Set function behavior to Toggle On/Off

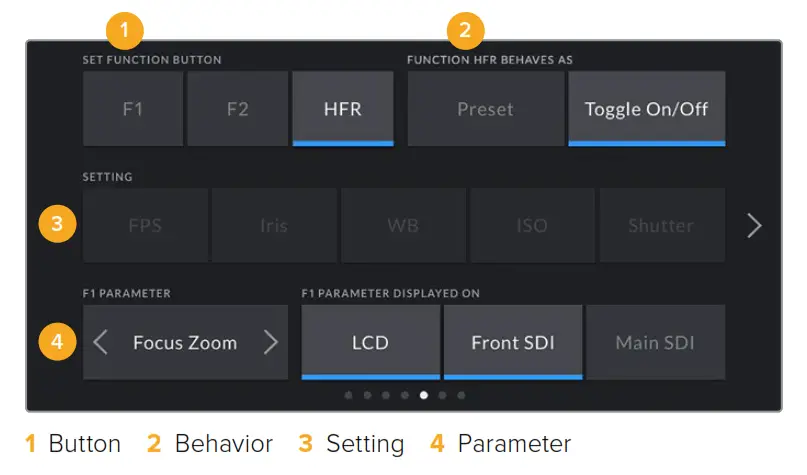(646, 109)
